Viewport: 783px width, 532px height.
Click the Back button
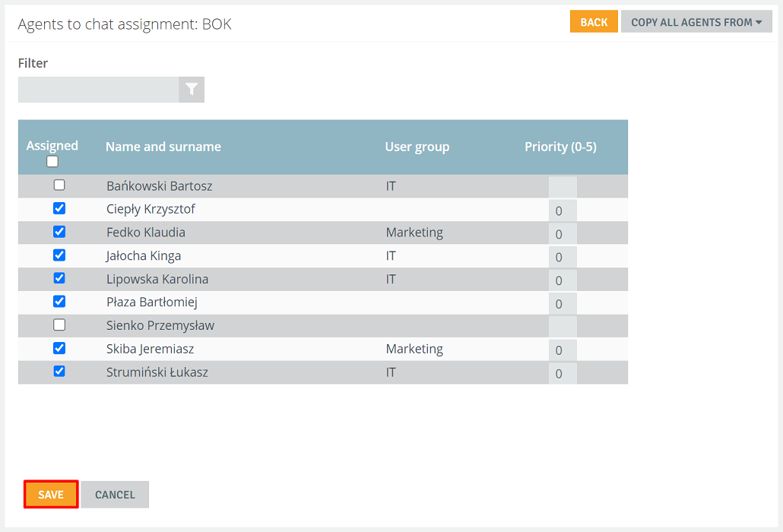(x=594, y=22)
